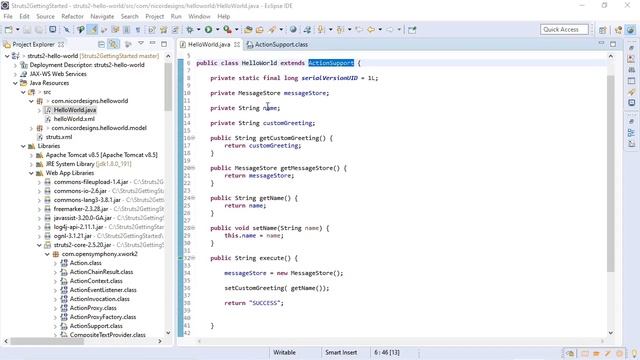This screenshot has width=640, height=360.
Task: Collapse All in Project Explorer toolbar
Action: coord(102,44)
